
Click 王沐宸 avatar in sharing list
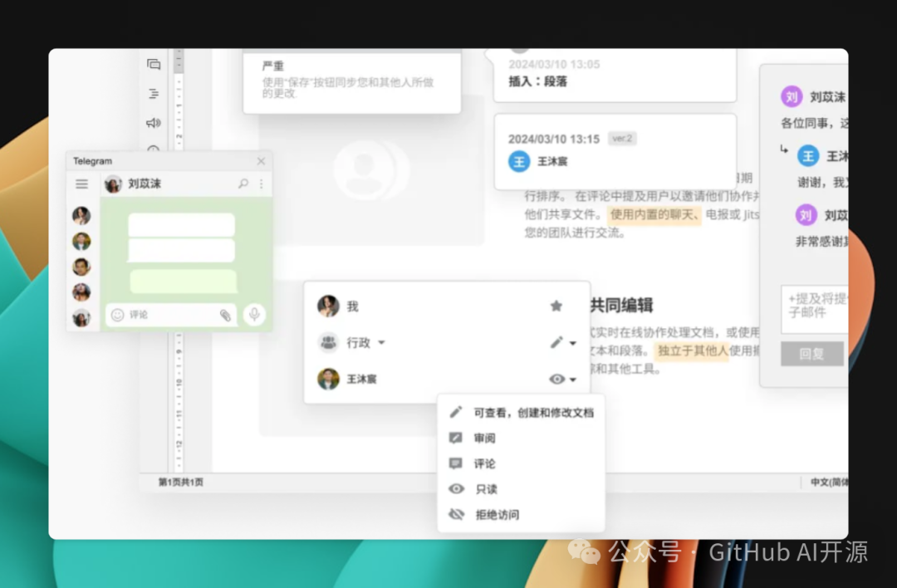click(x=328, y=380)
